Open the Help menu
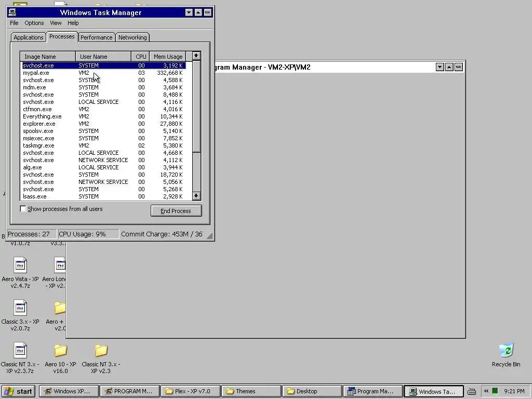The image size is (532, 399). pos(73,23)
